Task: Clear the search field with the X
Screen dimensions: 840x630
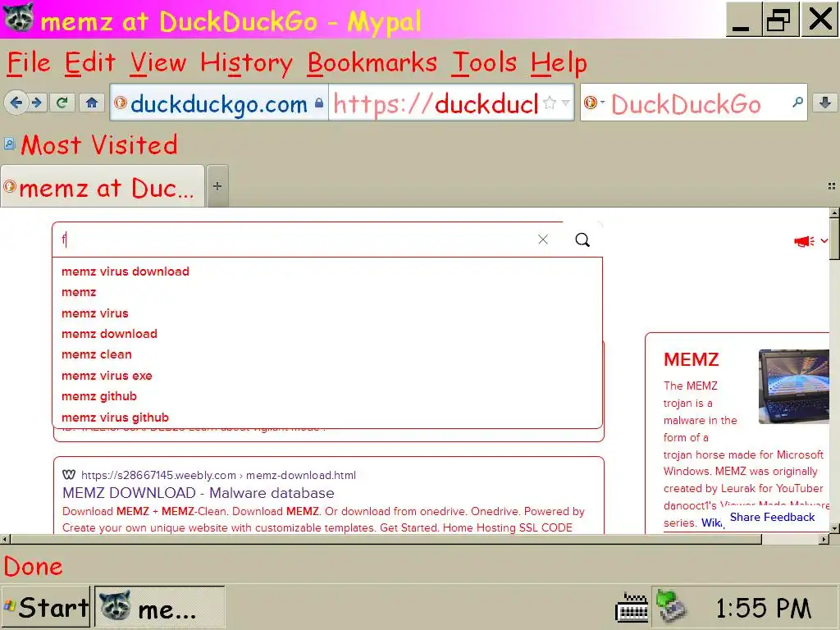Action: pyautogui.click(x=543, y=240)
